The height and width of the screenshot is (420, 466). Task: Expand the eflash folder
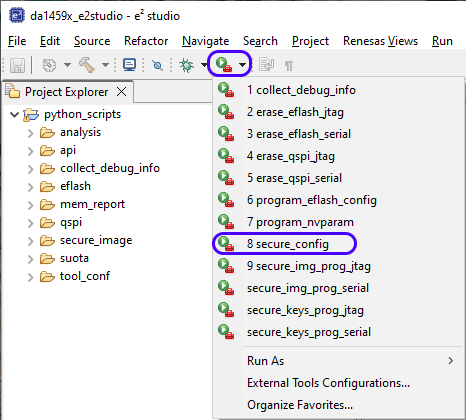31,187
